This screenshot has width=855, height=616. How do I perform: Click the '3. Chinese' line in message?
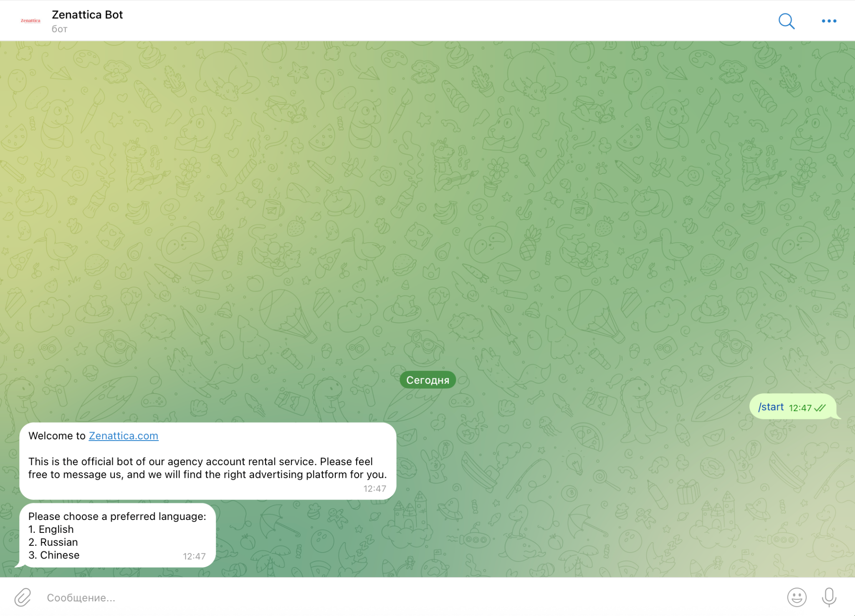coord(54,555)
